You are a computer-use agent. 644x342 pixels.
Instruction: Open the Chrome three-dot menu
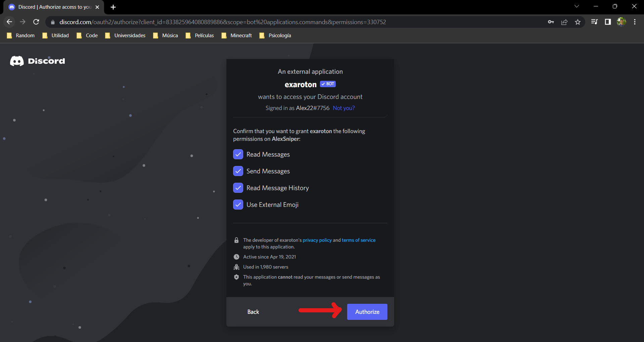[x=635, y=22]
